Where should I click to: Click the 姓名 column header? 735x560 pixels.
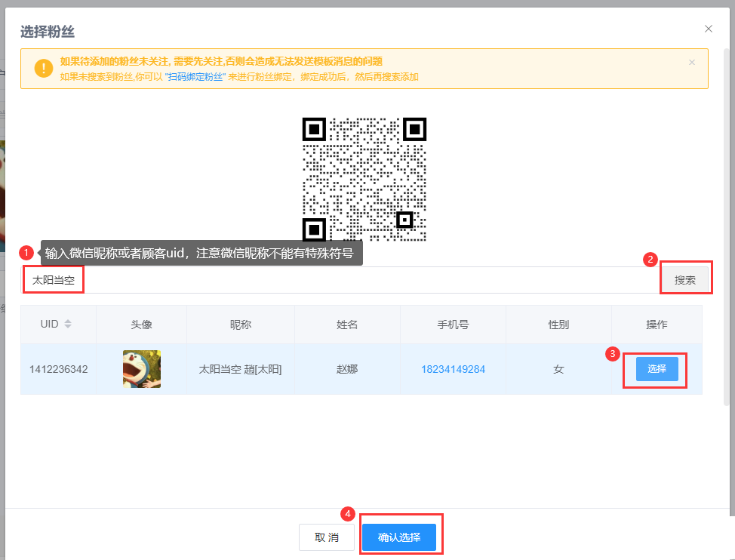[x=347, y=325]
